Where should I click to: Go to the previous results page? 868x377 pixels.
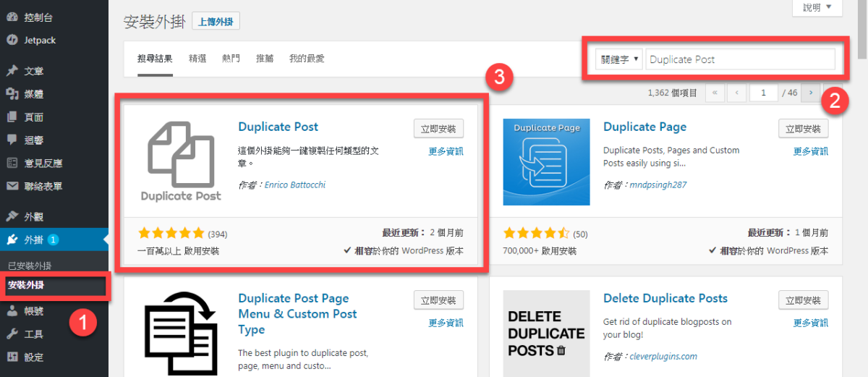point(736,93)
